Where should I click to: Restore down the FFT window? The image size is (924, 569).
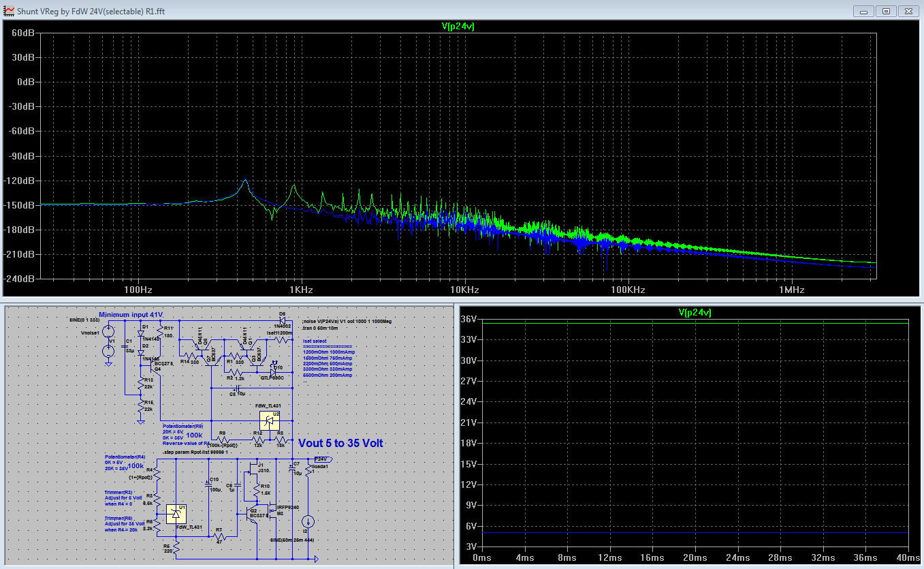(x=886, y=11)
